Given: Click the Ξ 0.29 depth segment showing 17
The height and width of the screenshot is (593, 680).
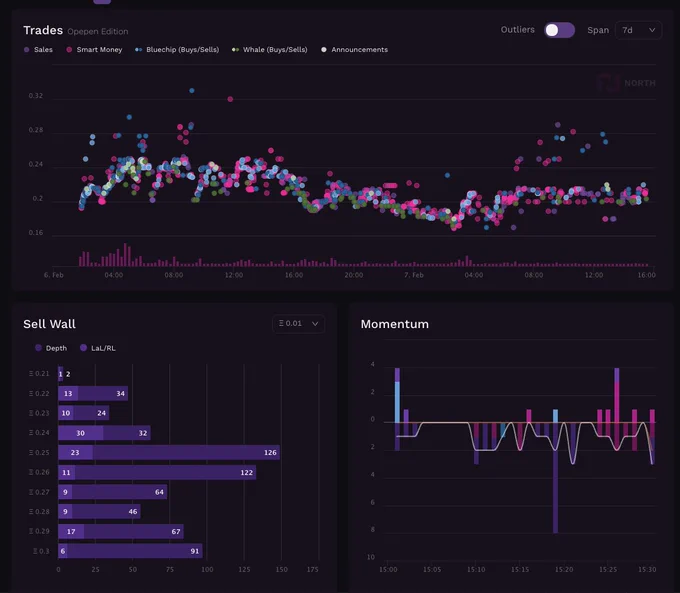Looking at the screenshot, I should click(71, 531).
